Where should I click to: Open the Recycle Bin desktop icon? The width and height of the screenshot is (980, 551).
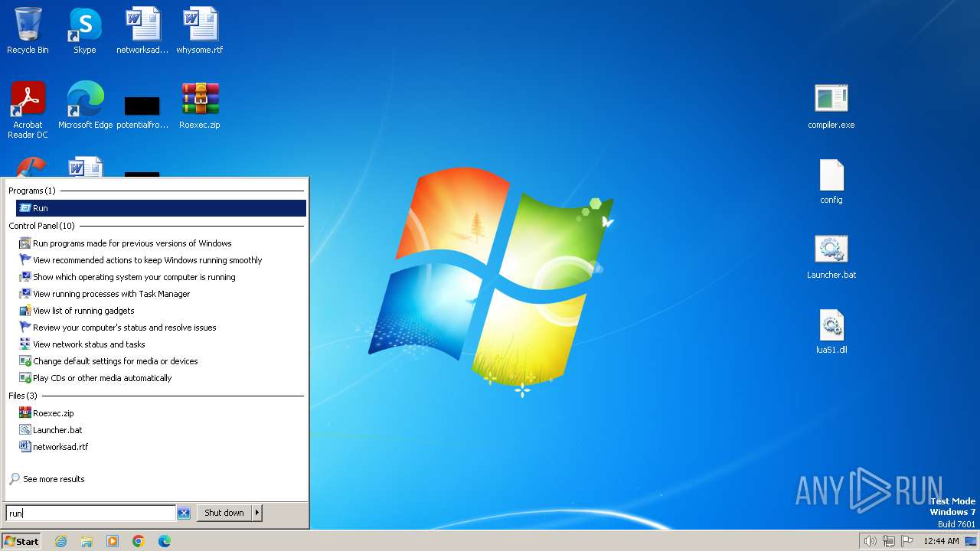[28, 31]
